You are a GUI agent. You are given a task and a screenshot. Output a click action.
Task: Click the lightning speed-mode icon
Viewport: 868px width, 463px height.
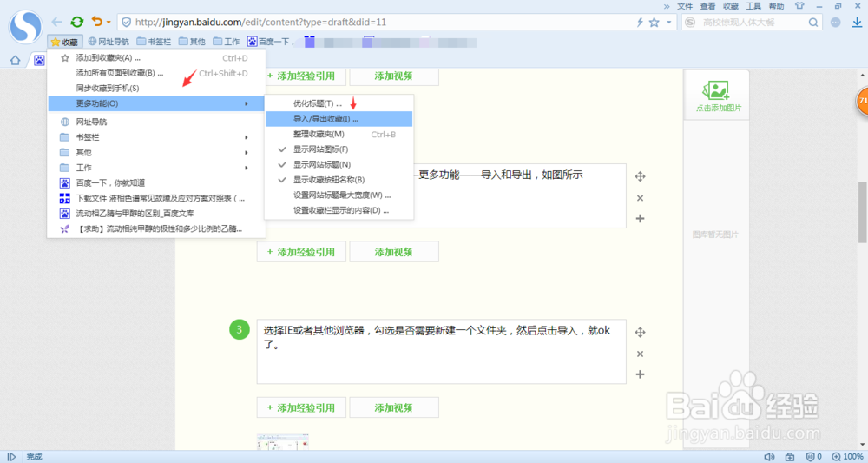[x=640, y=23]
